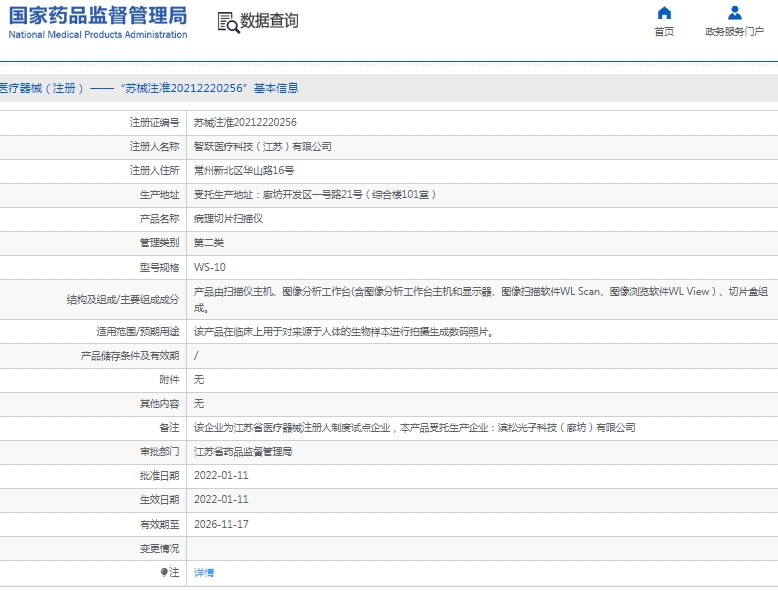Viewport: 778px width, 591px height.
Task: Click the 产品名称 label
Action: tap(159, 219)
